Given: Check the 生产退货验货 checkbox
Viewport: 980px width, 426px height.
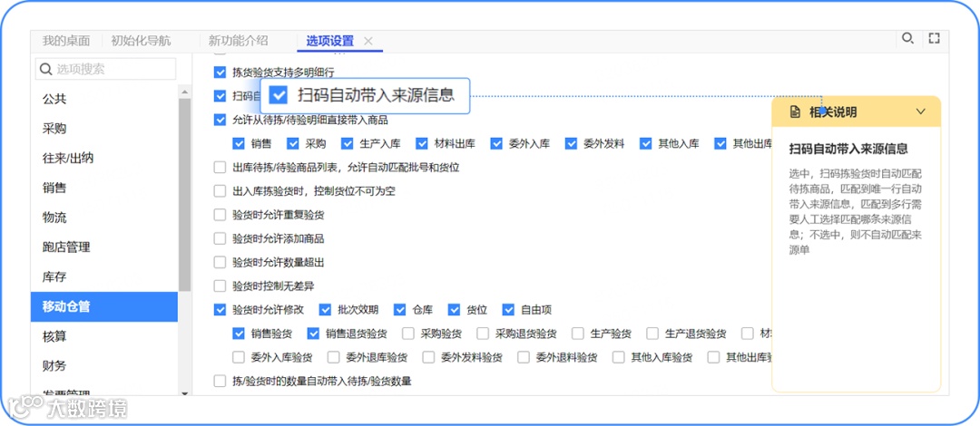Looking at the screenshot, I should tap(652, 334).
